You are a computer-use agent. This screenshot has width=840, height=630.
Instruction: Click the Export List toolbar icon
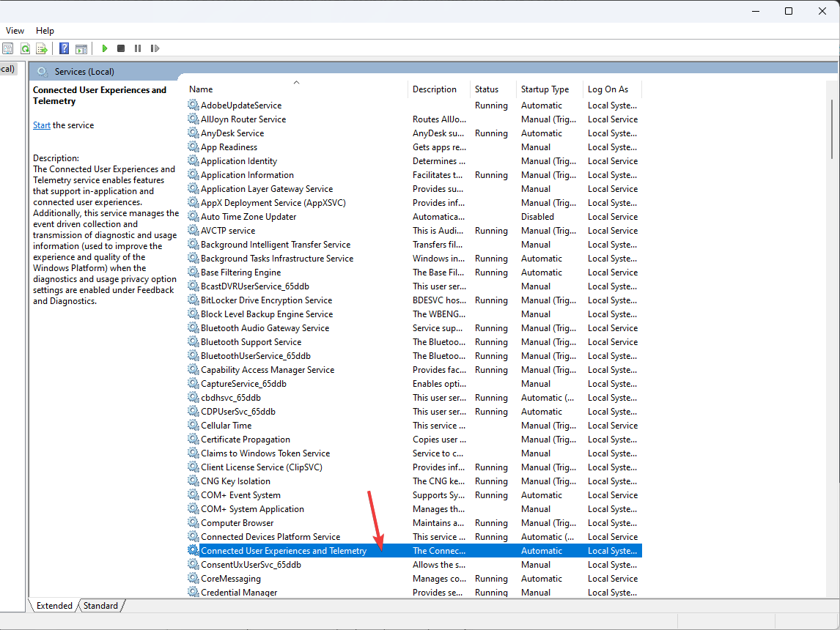coord(41,48)
